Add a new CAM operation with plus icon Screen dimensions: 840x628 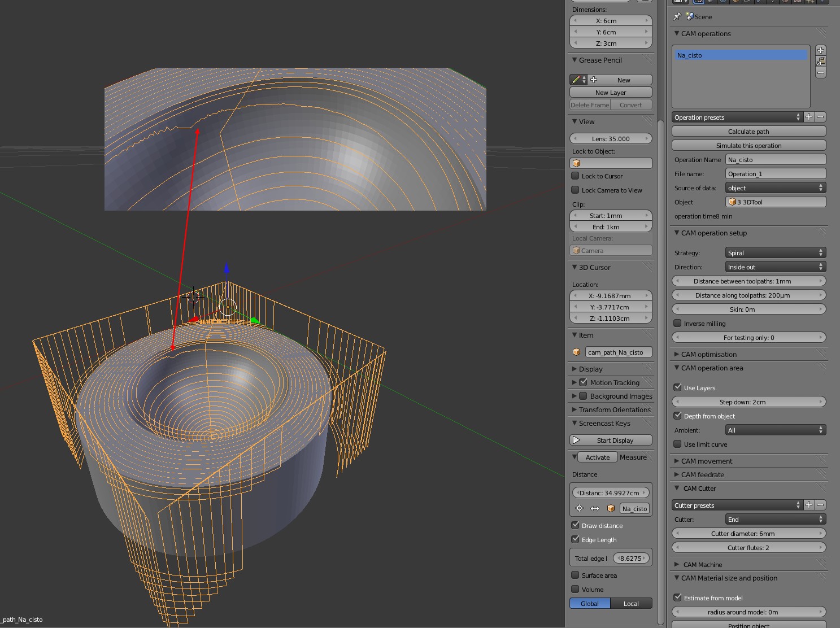pyautogui.click(x=821, y=50)
